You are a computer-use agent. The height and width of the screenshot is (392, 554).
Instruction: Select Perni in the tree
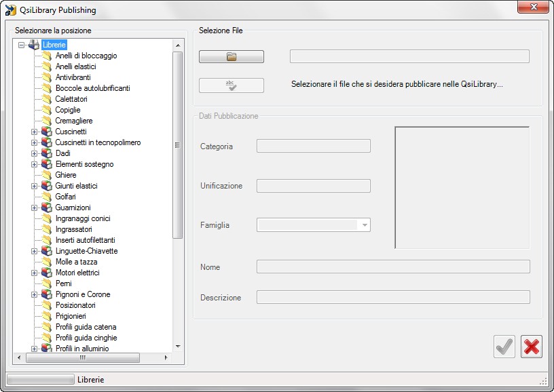click(x=64, y=283)
